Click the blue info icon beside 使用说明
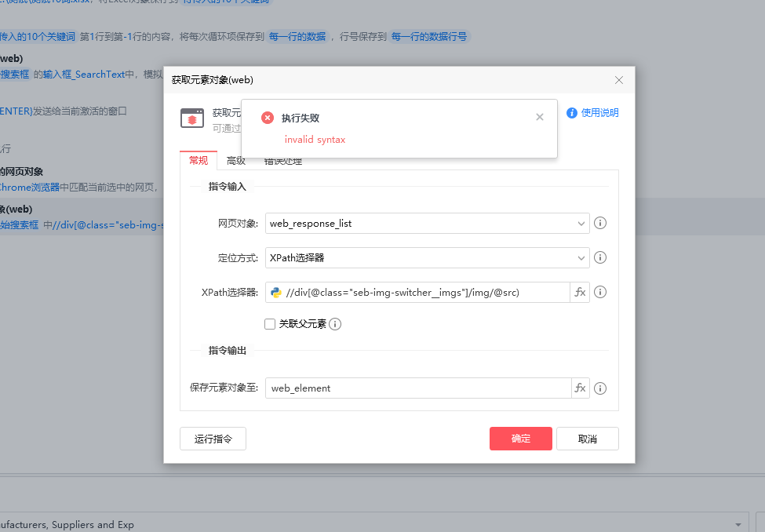The height and width of the screenshot is (532, 765). coord(572,113)
